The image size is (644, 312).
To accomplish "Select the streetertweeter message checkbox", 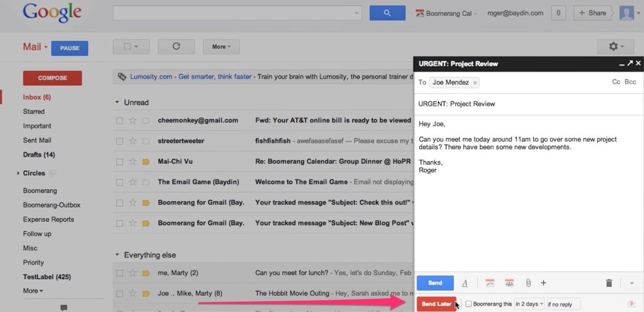I will tap(119, 141).
